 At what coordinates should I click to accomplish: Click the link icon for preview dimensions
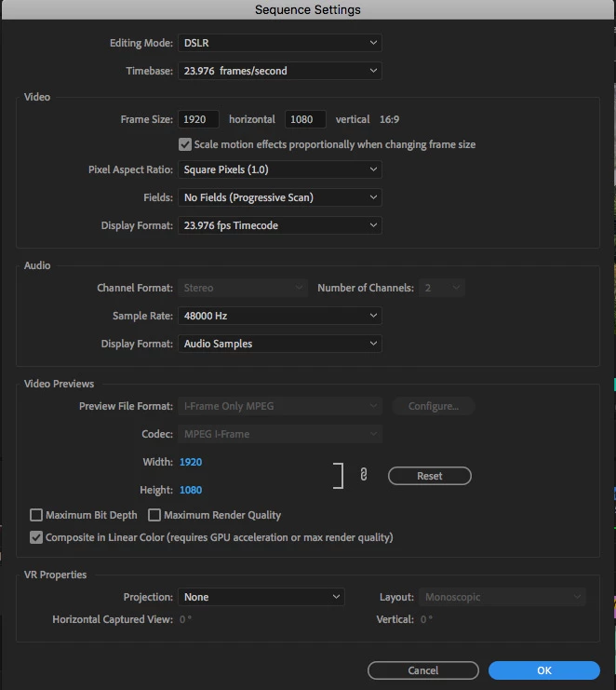click(x=364, y=474)
